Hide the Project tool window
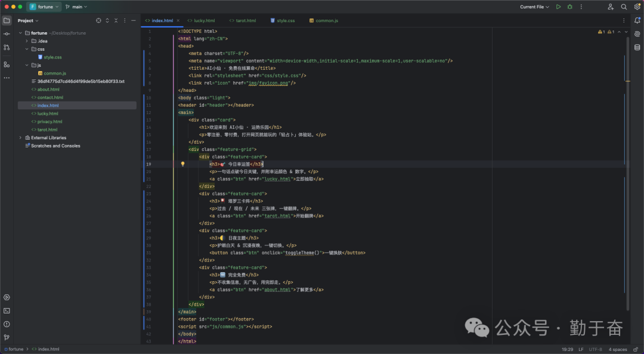Screen dimensions: 644x354 coord(134,20)
